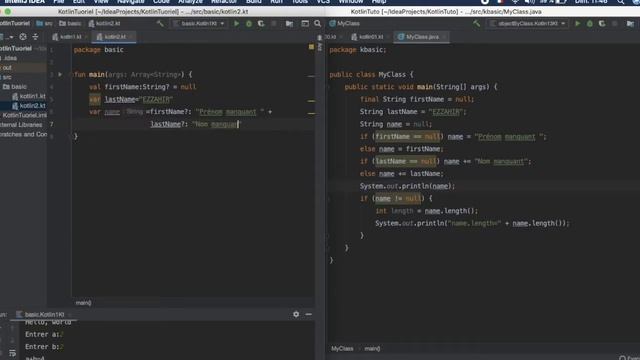This screenshot has width=640, height=360.
Task: Open the Build menu
Action: (253, 2)
